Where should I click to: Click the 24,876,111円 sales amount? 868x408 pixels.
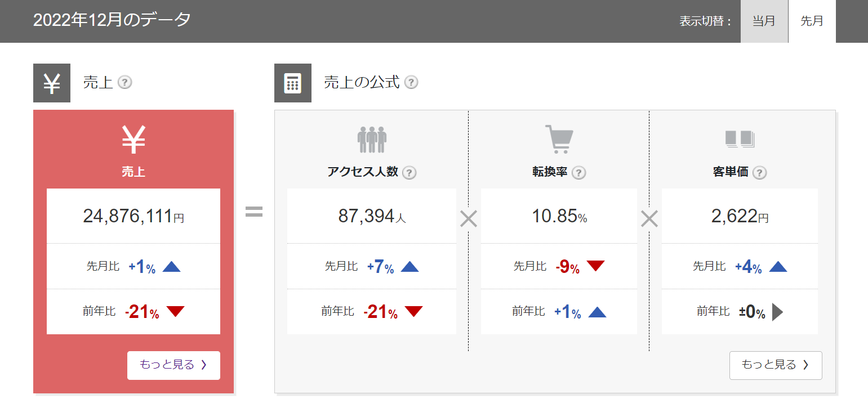point(133,216)
